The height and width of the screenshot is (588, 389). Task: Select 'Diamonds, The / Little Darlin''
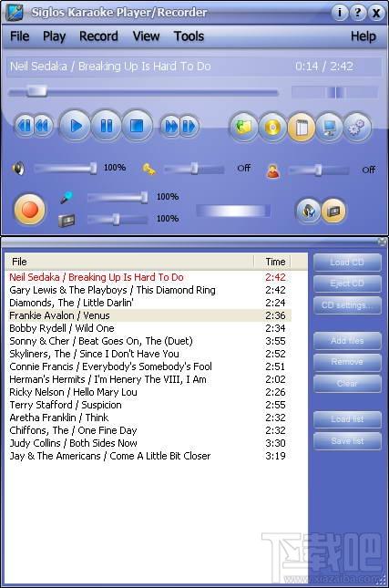pos(148,303)
